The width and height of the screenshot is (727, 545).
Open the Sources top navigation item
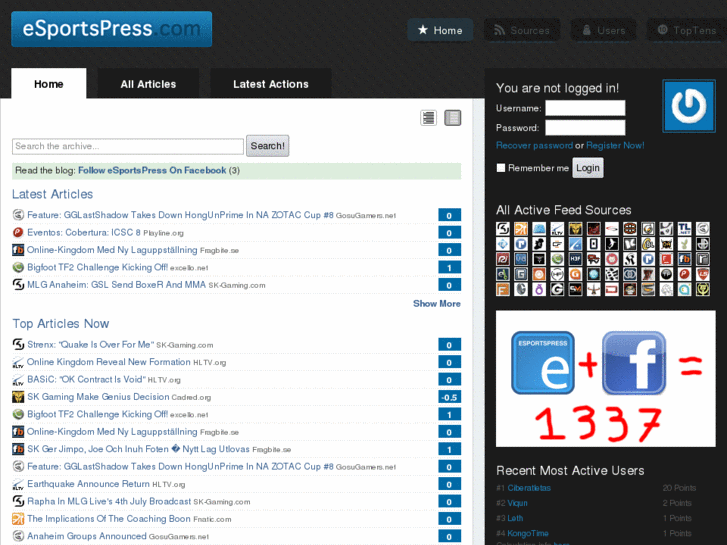tap(522, 30)
